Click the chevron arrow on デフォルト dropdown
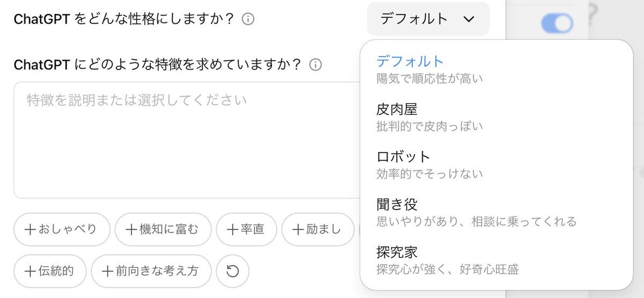Viewport: 644px width, 298px height. coord(469,19)
